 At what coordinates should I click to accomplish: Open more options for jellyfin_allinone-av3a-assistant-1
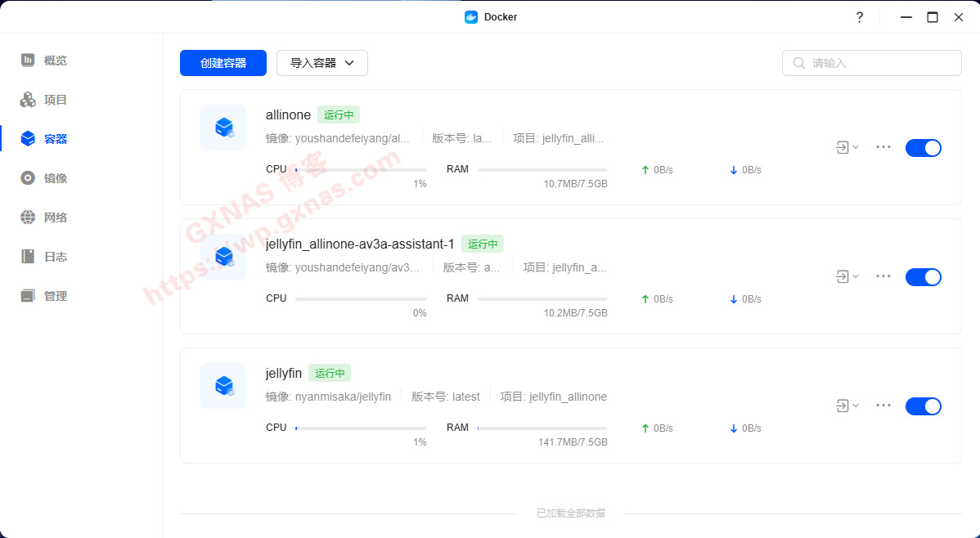point(883,276)
